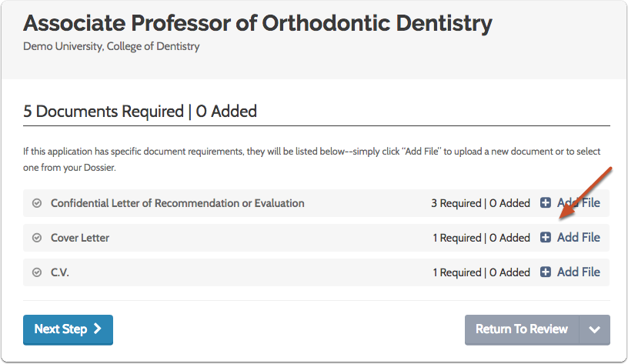Click plus icon for Cover Letter row
Screen dimensions: 628x364
tap(546, 238)
